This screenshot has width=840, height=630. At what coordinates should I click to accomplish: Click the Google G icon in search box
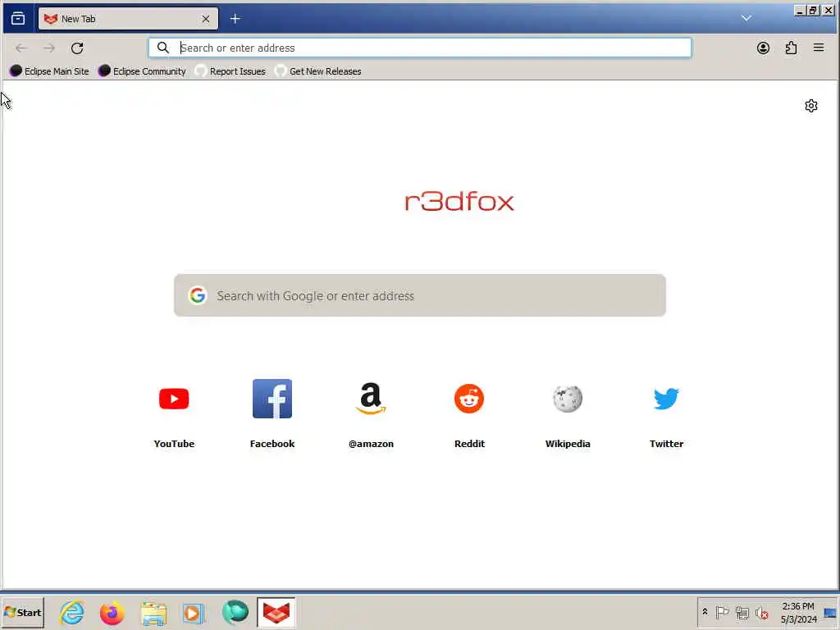click(197, 295)
